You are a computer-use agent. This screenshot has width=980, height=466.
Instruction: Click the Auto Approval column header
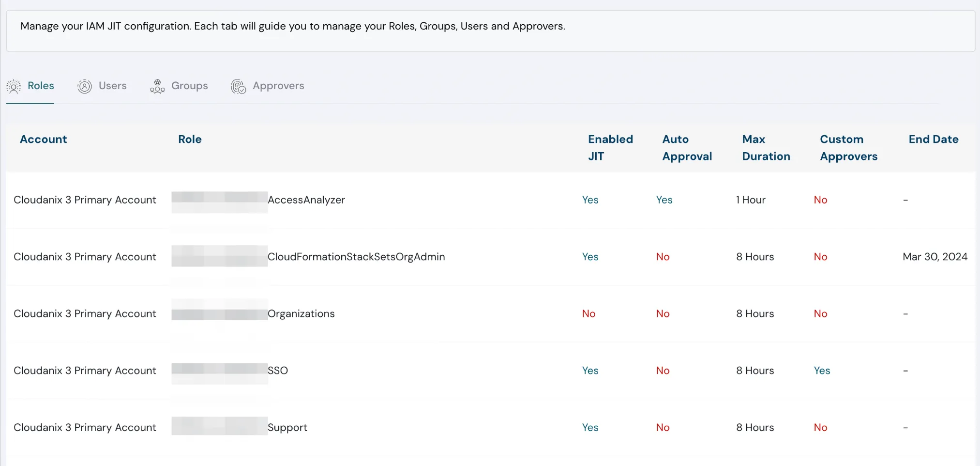[687, 148]
